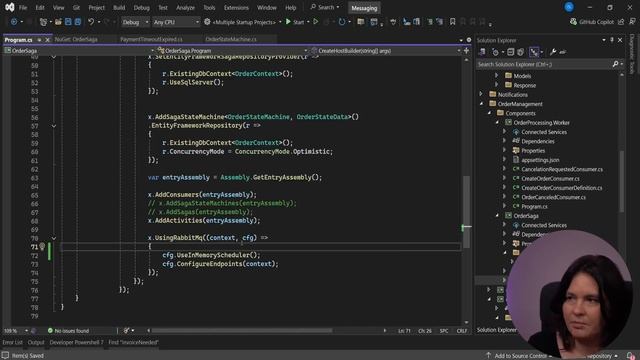
Task: Click the editor vertical scrollbar thumb
Action: click(466, 211)
